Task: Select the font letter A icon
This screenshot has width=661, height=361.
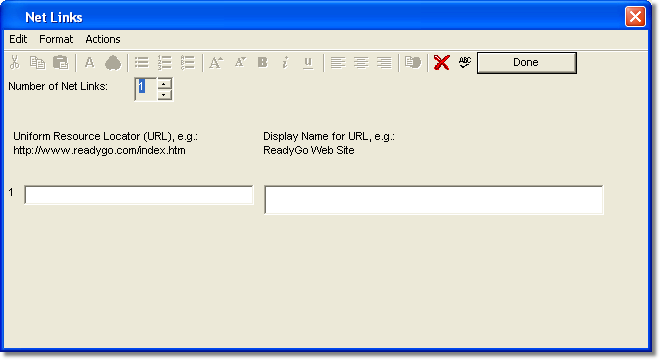Action: point(89,62)
